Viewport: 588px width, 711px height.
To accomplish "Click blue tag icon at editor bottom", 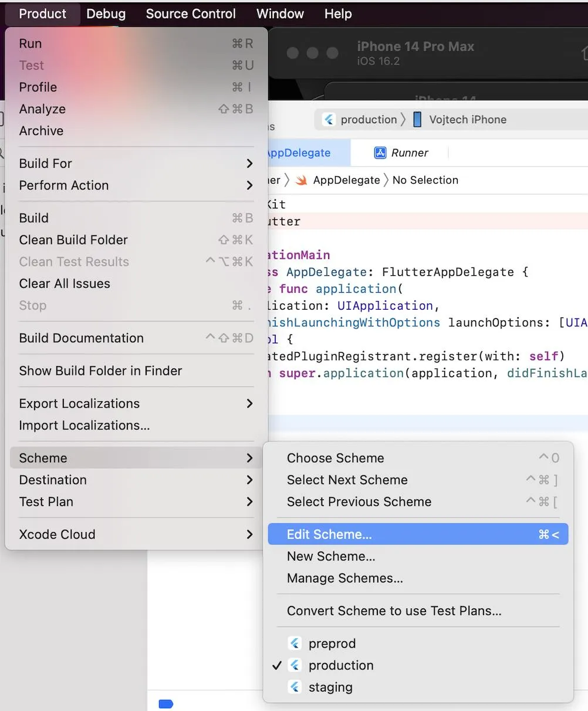I will coord(166,704).
